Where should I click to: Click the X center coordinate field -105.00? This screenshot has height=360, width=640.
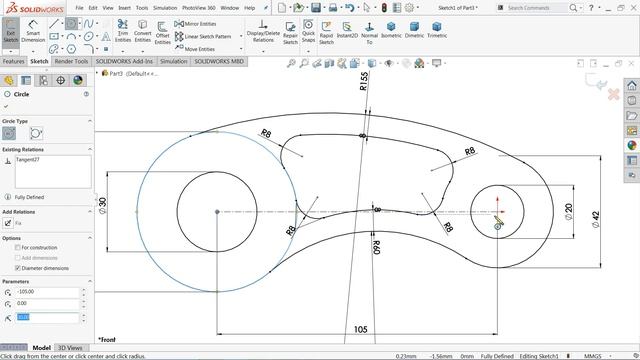(x=47, y=292)
